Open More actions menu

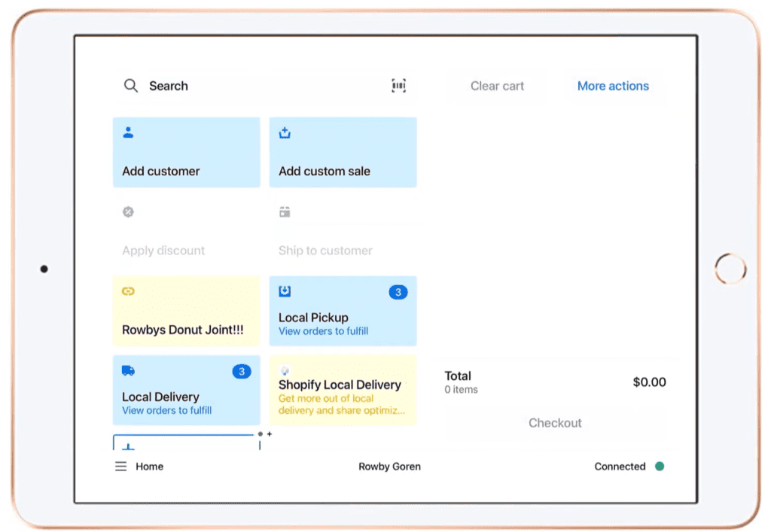[612, 86]
